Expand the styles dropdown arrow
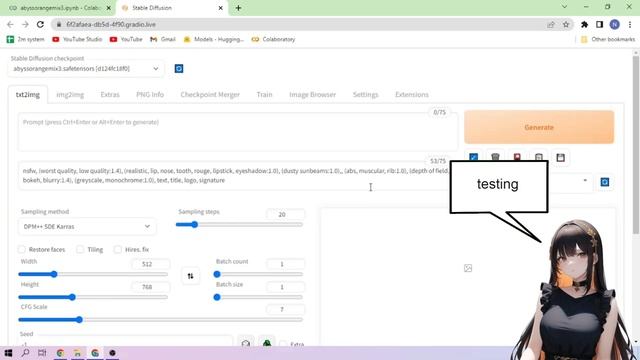Screen dimensions: 640x360 585,180
